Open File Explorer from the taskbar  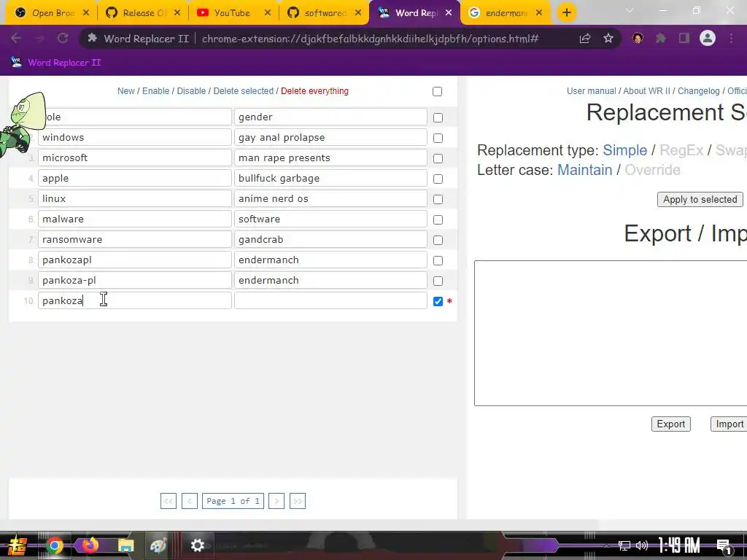(x=125, y=545)
